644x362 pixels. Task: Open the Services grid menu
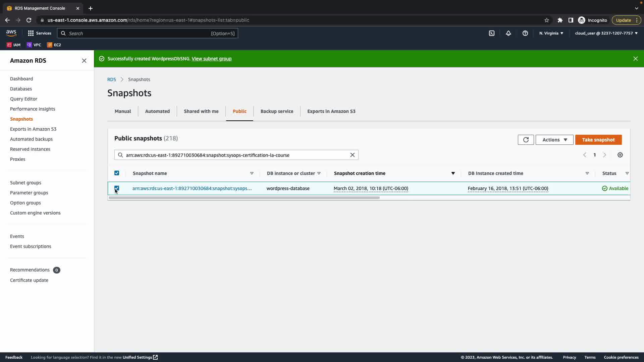[39, 33]
